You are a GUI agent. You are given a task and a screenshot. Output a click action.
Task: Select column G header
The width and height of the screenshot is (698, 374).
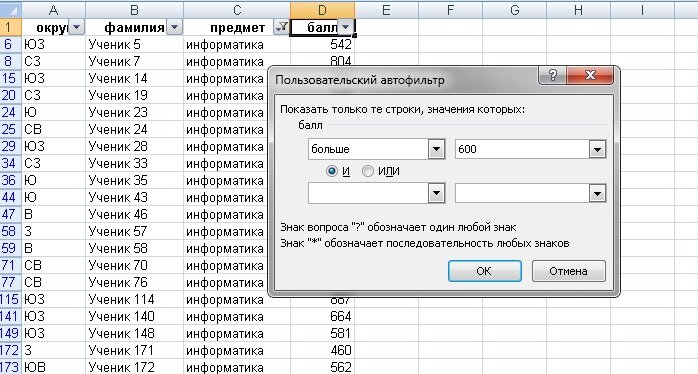tap(514, 10)
